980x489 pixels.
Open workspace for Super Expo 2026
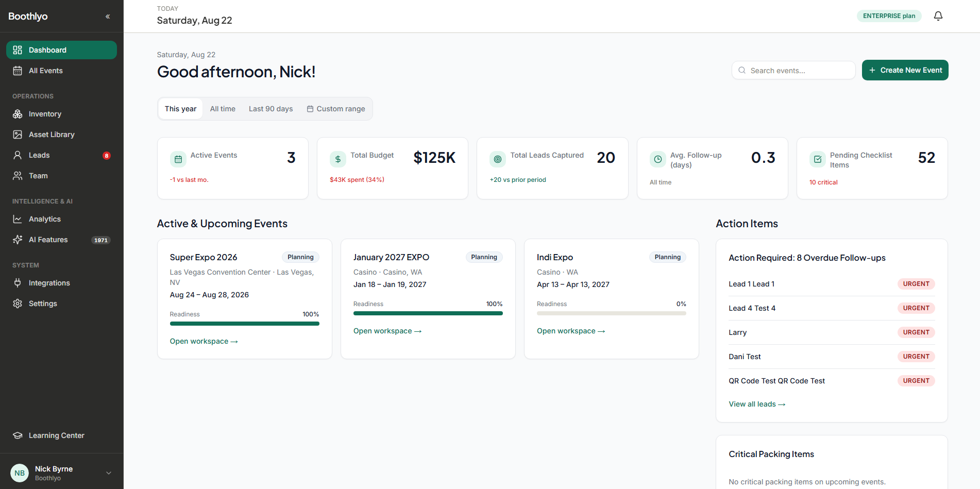(204, 341)
